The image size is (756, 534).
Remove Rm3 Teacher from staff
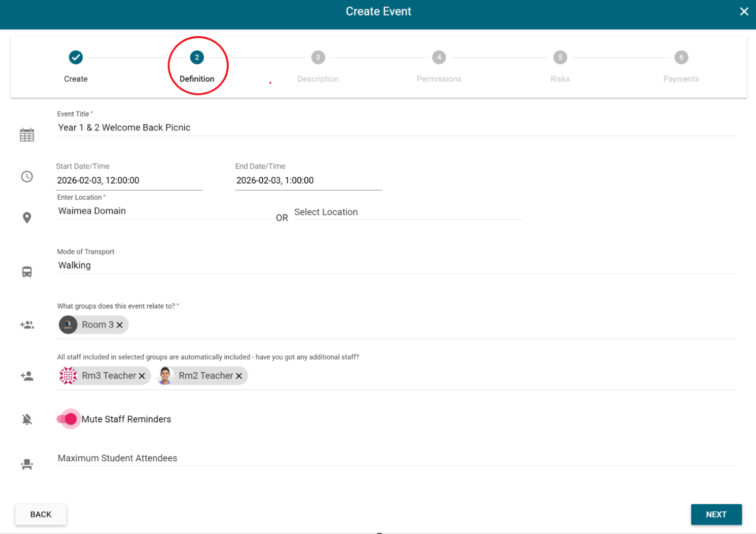click(x=142, y=376)
